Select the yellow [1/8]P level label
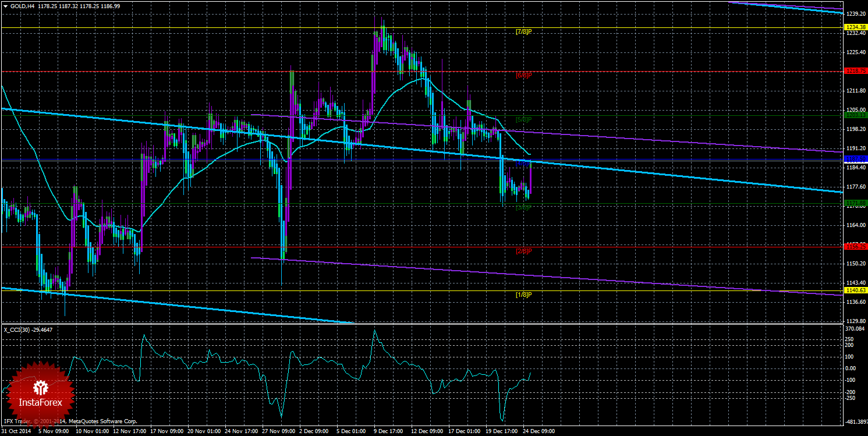This screenshot has width=868, height=436. click(x=525, y=295)
